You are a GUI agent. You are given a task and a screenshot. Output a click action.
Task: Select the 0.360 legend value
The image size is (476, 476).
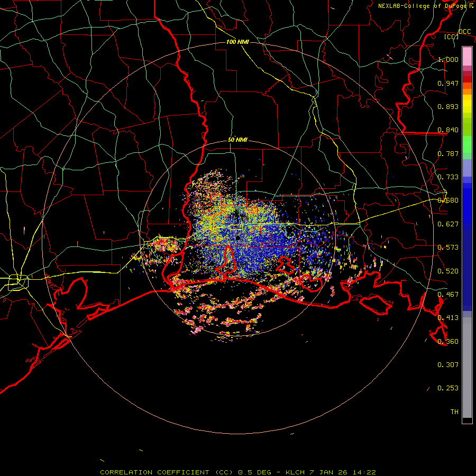tap(448, 342)
